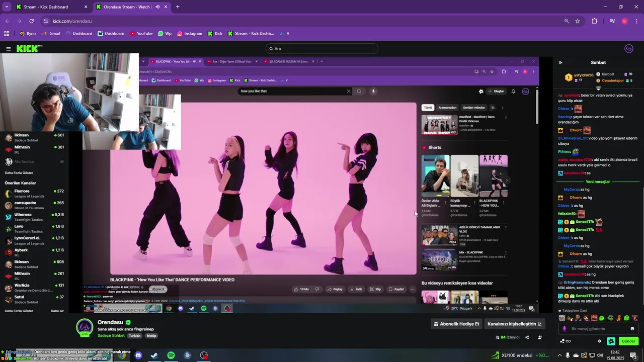Open Windows notification center icon
644x362 pixels.
(633, 355)
